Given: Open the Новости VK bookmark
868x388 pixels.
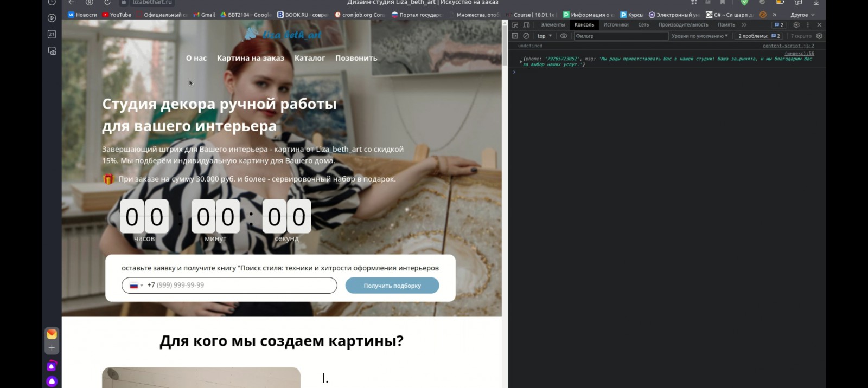Looking at the screenshot, I should (x=82, y=15).
